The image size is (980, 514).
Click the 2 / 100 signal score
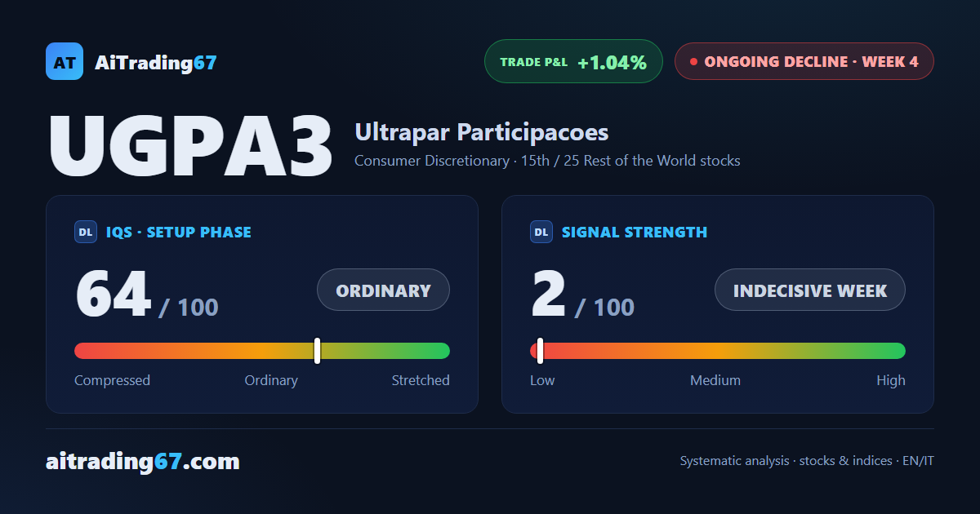click(582, 295)
